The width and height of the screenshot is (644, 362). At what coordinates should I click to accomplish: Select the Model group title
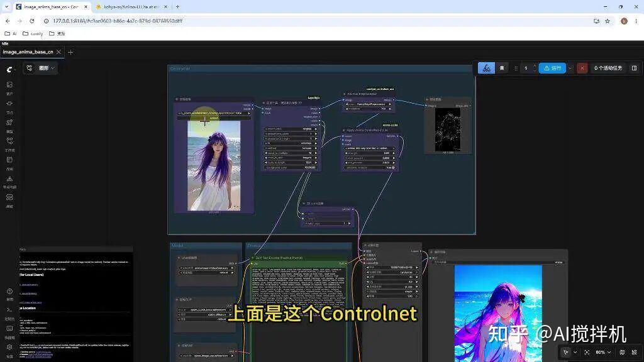[177, 246]
